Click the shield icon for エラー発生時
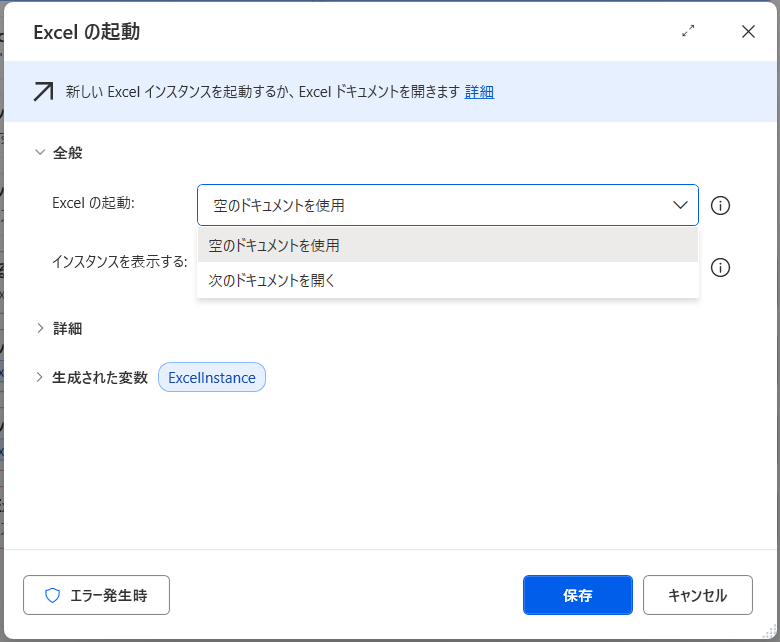The image size is (780, 642). pos(53,595)
